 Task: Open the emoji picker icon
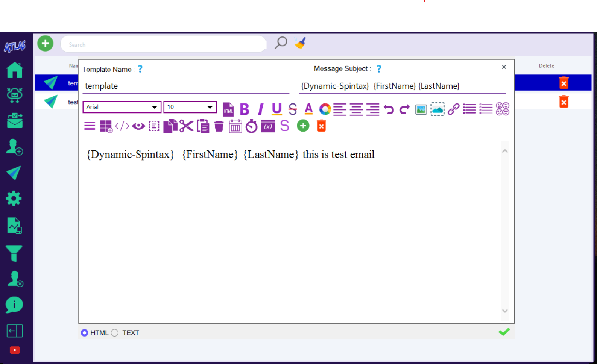coord(502,109)
